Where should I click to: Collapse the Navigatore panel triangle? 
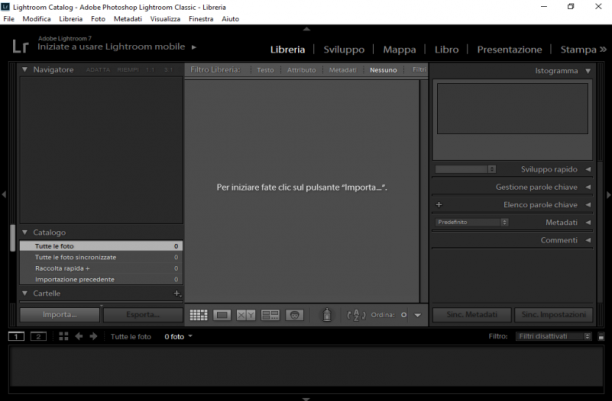pyautogui.click(x=25, y=70)
